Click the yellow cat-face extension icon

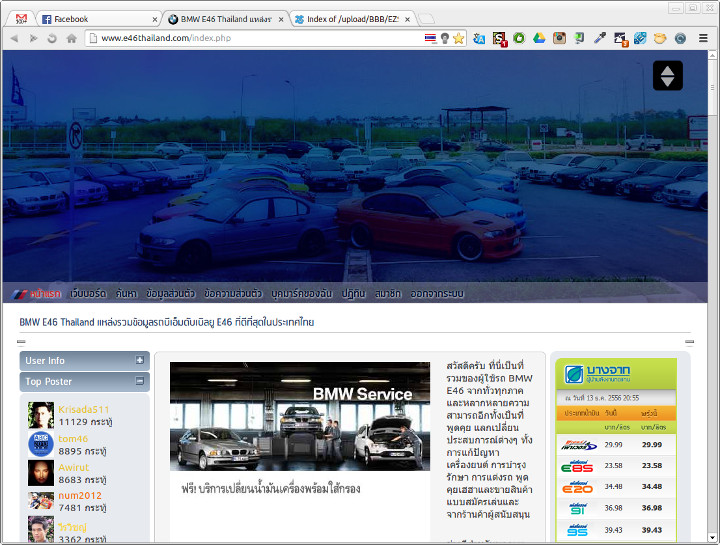tap(660, 38)
